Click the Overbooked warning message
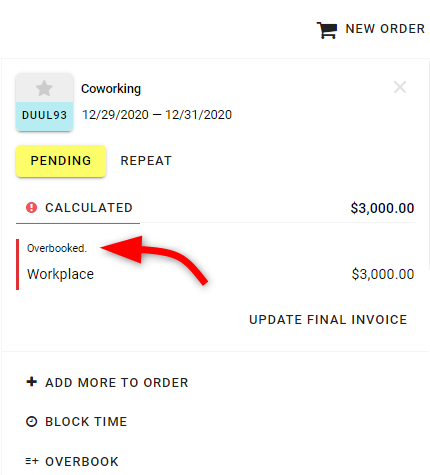The width and height of the screenshot is (430, 475). point(57,248)
